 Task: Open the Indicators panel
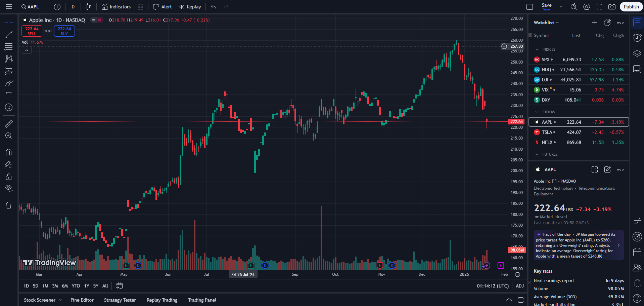(x=116, y=7)
